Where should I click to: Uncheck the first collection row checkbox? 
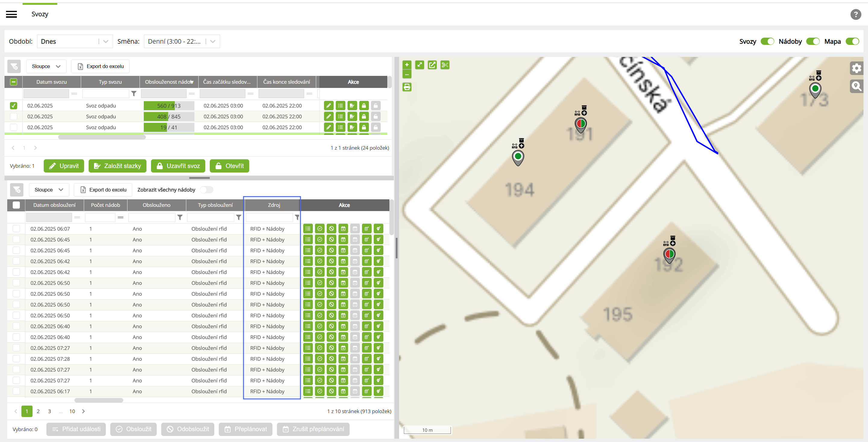[14, 106]
